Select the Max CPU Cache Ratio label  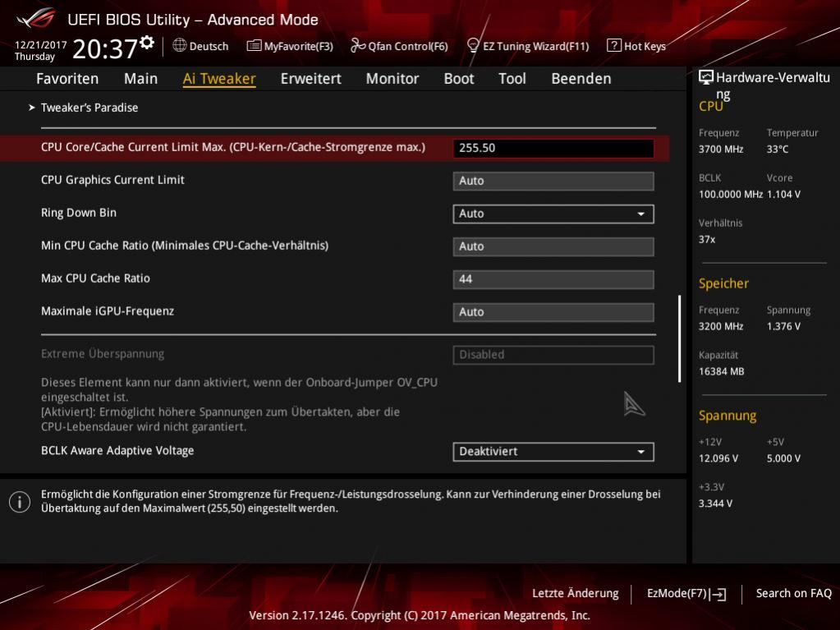point(95,278)
